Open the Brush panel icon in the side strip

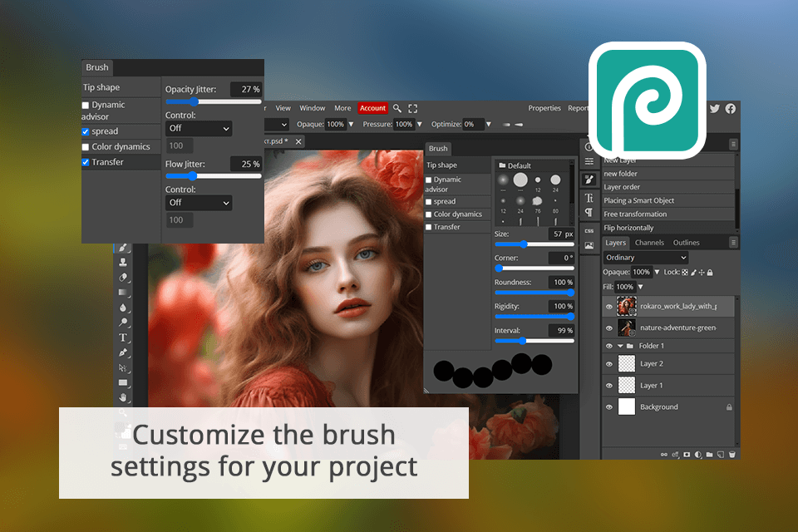[x=589, y=179]
